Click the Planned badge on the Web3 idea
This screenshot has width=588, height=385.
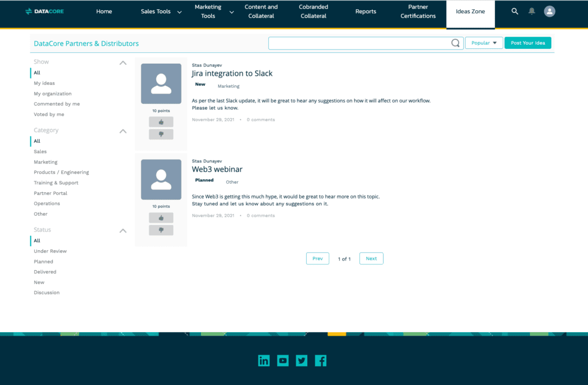[204, 180]
